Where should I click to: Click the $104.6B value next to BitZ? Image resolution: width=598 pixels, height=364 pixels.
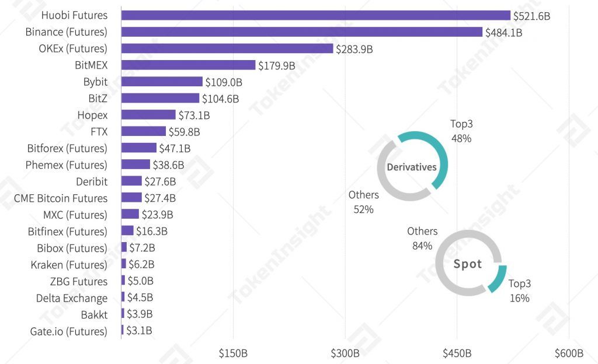221,99
